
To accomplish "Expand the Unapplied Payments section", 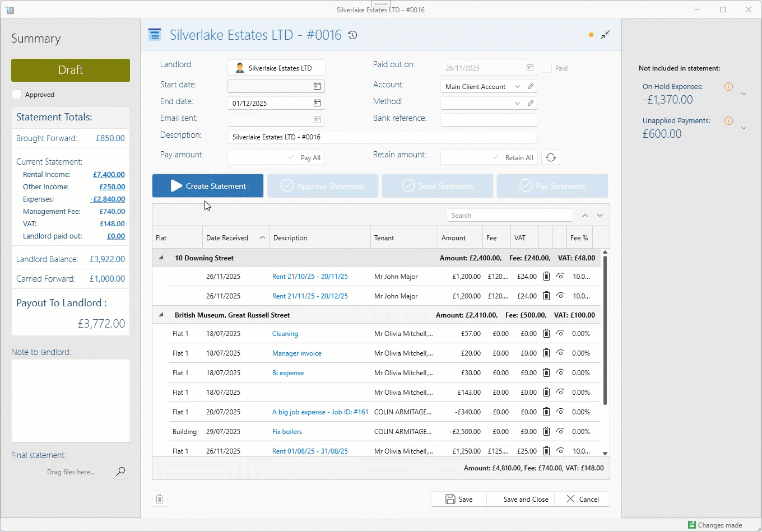I will tap(744, 128).
